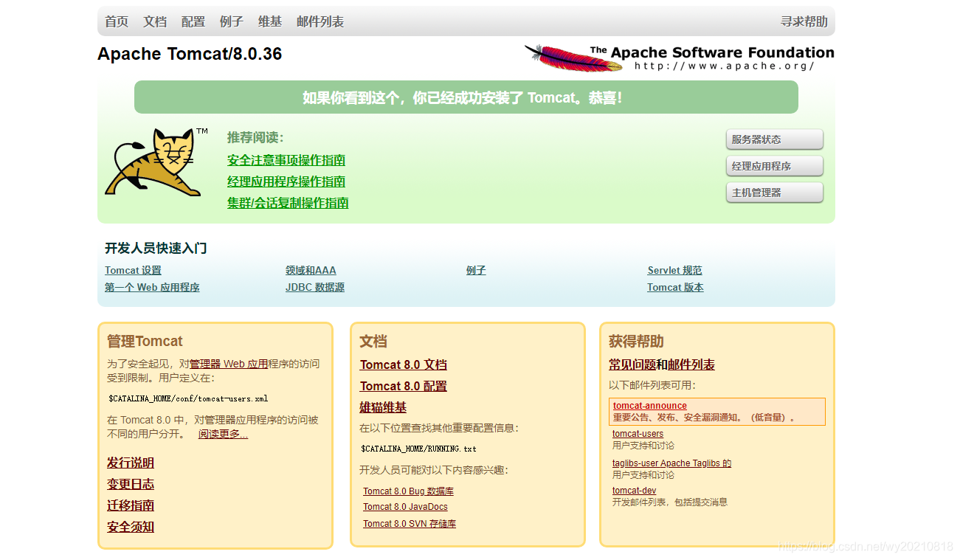Image resolution: width=960 pixels, height=560 pixels.
Task: Click 发行说明 in the 管理Tomcat panel
Action: (x=130, y=462)
